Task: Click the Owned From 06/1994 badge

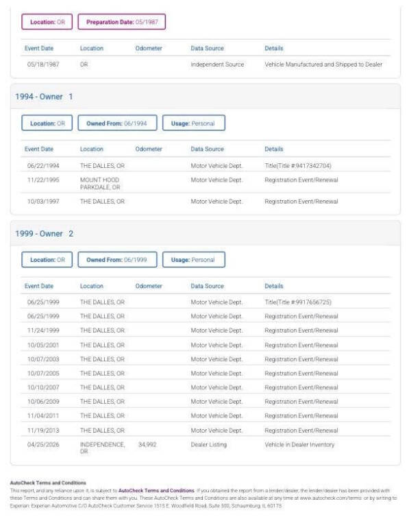Action: tap(117, 123)
